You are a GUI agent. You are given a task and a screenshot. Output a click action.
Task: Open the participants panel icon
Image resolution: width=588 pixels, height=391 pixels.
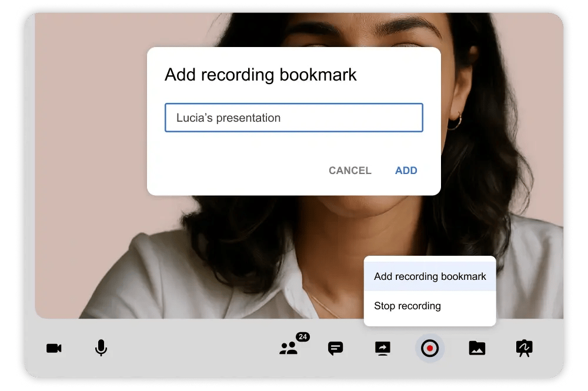point(290,348)
